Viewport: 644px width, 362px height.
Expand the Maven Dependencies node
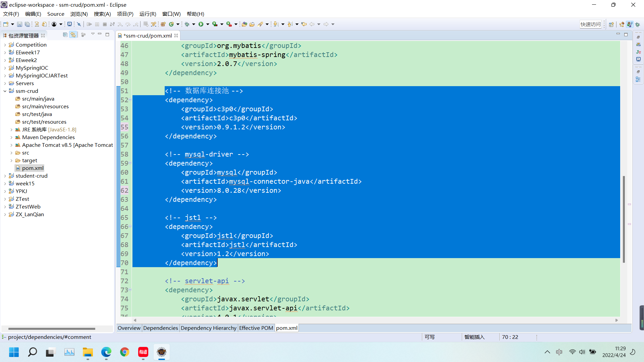pos(11,137)
